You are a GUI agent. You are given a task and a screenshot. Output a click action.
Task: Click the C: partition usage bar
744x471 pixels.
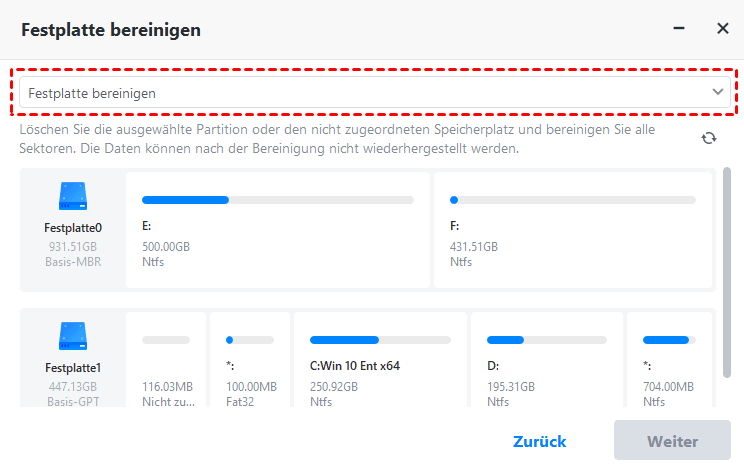(377, 340)
